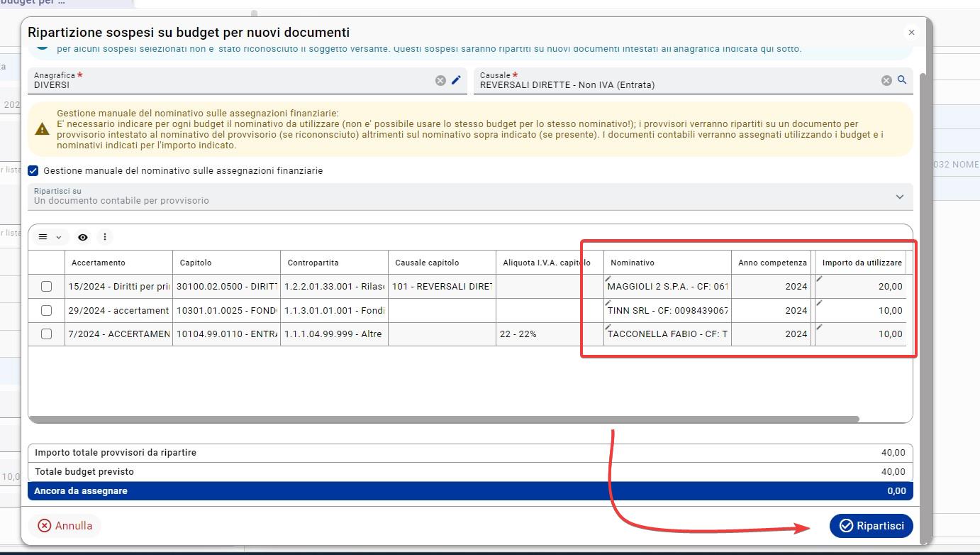
Task: Select cell 10301.01.0025 capitolo
Action: (x=226, y=310)
